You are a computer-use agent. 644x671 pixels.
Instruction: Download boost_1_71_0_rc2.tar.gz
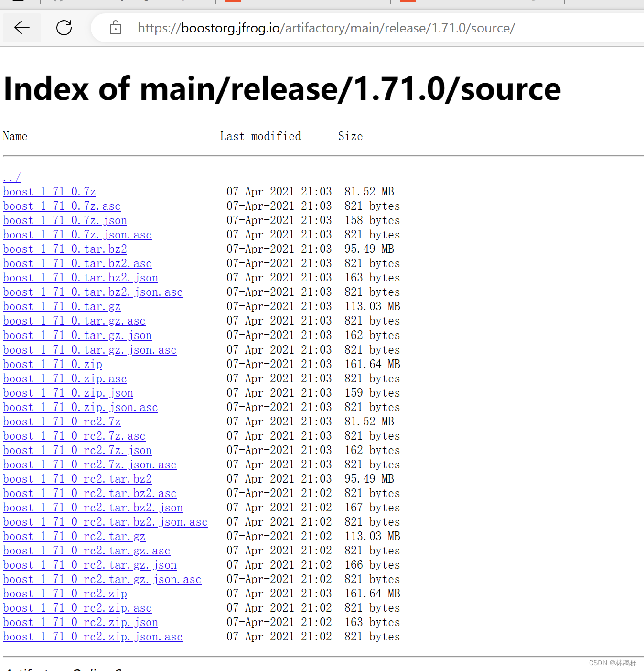pos(74,536)
